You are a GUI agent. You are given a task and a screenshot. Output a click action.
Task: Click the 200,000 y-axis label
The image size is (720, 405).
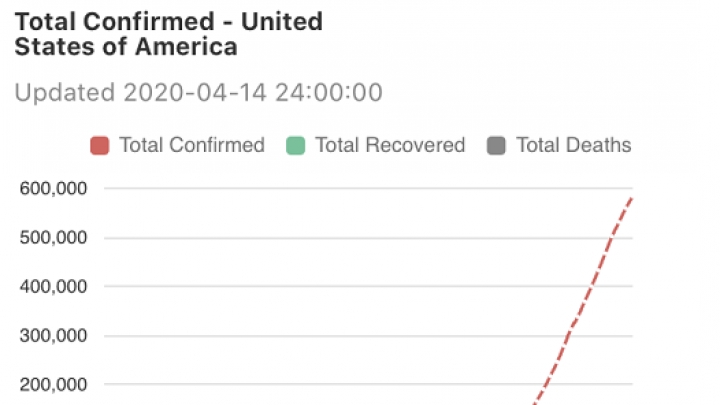(53, 385)
